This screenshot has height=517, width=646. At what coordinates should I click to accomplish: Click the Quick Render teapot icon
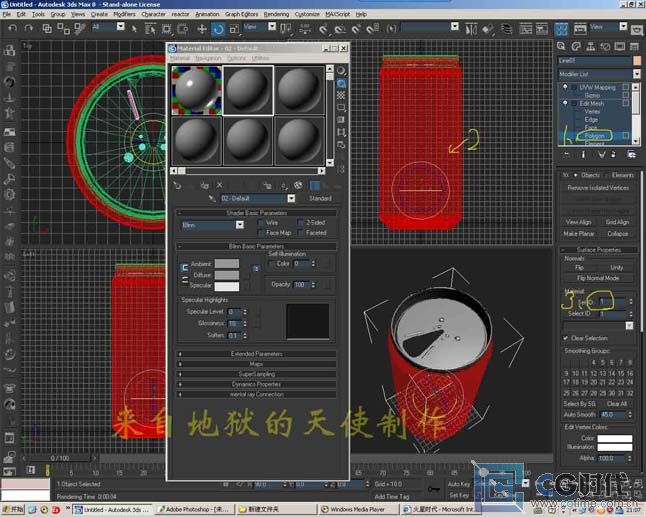point(637,29)
